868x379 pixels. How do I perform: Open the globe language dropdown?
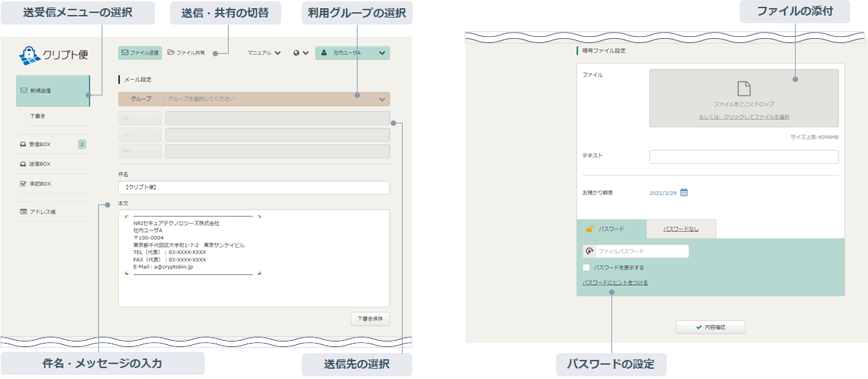click(301, 52)
